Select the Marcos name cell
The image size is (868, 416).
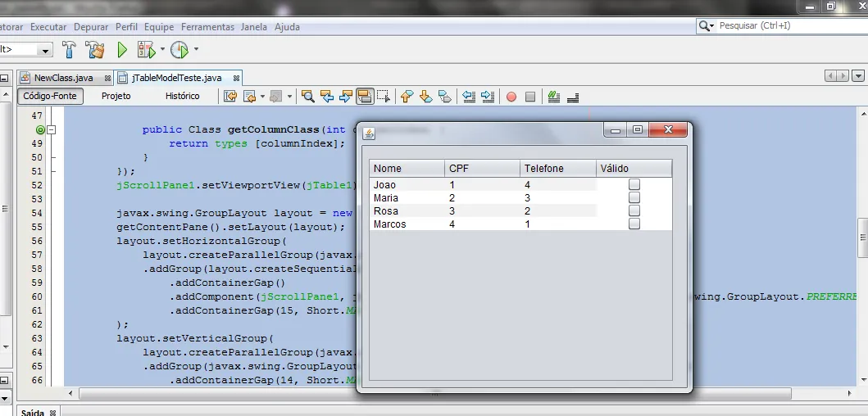coord(407,224)
